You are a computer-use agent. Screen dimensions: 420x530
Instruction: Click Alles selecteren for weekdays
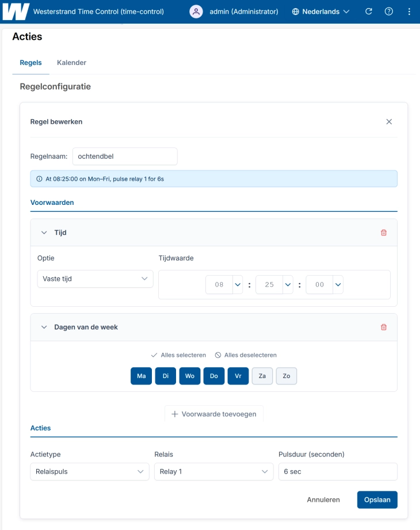[x=178, y=355]
